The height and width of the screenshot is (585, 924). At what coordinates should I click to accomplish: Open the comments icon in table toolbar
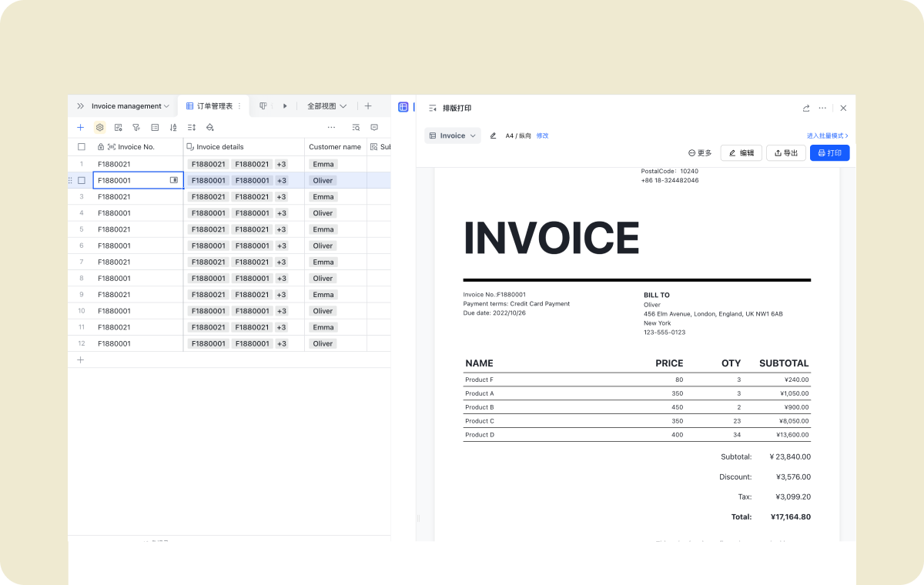coord(374,127)
